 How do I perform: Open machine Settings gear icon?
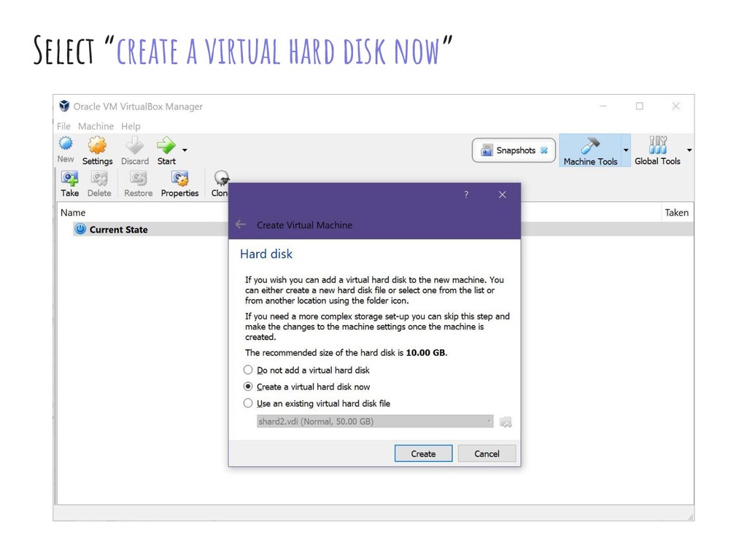click(97, 145)
